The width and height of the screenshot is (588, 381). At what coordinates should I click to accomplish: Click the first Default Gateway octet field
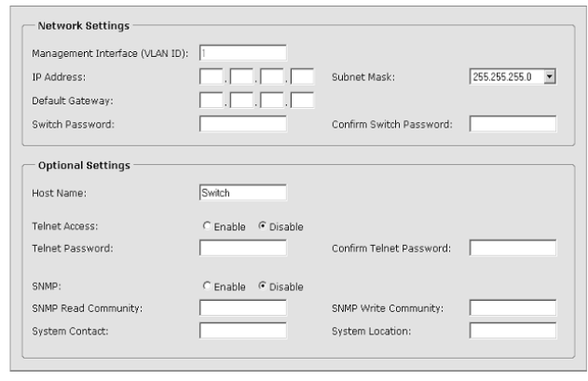coord(211,100)
